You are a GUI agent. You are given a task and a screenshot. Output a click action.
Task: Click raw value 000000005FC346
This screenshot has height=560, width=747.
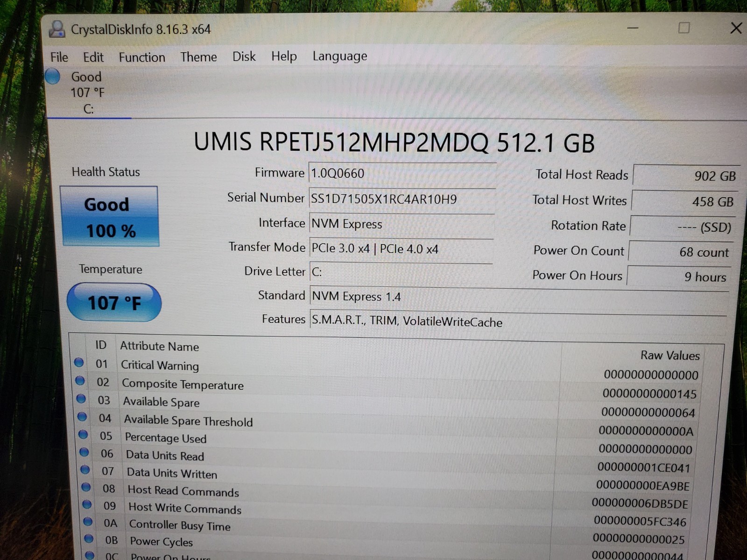tap(640, 522)
